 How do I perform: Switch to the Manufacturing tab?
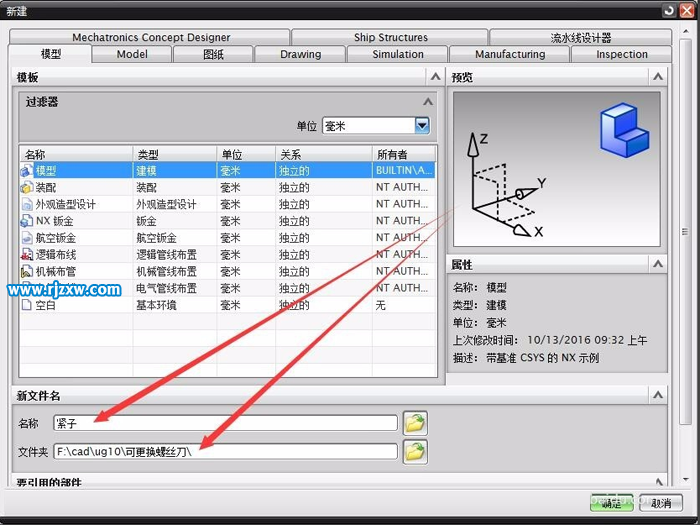tap(510, 54)
